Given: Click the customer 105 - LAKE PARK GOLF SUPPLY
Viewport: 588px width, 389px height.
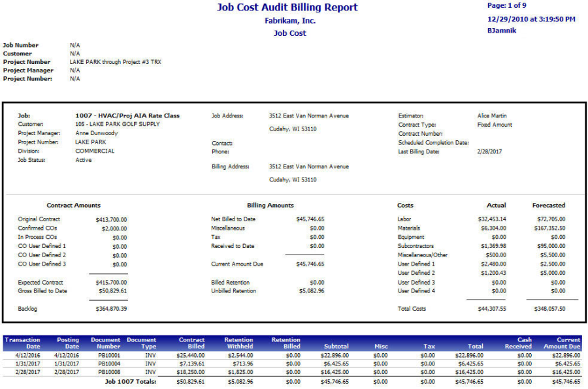Looking at the screenshot, I should click(x=117, y=124).
